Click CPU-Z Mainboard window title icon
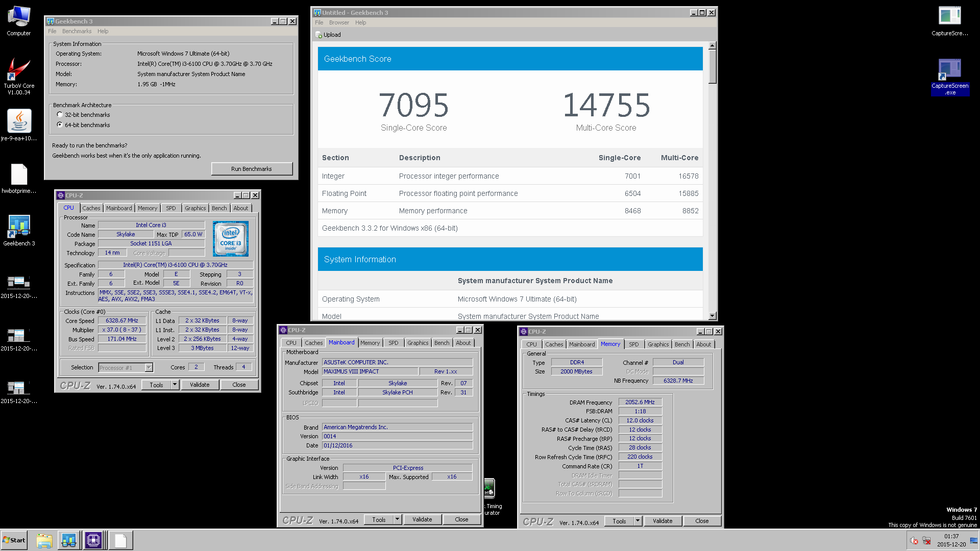 [x=283, y=330]
